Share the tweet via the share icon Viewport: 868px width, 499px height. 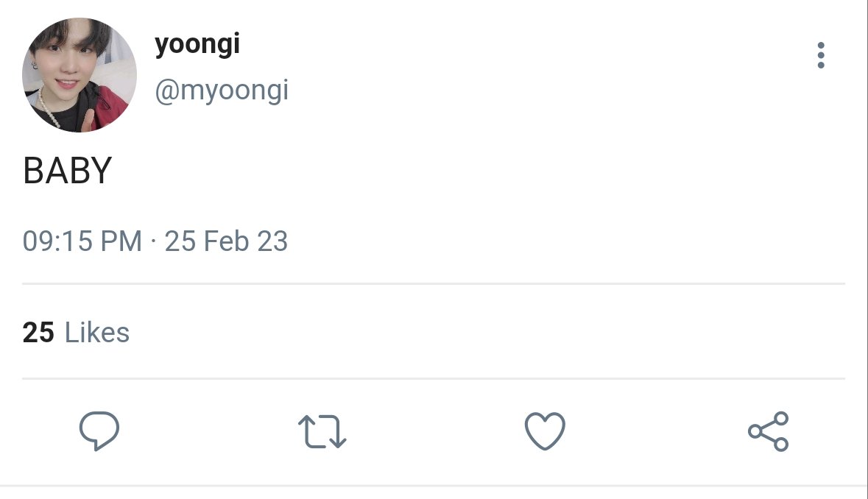tap(768, 431)
